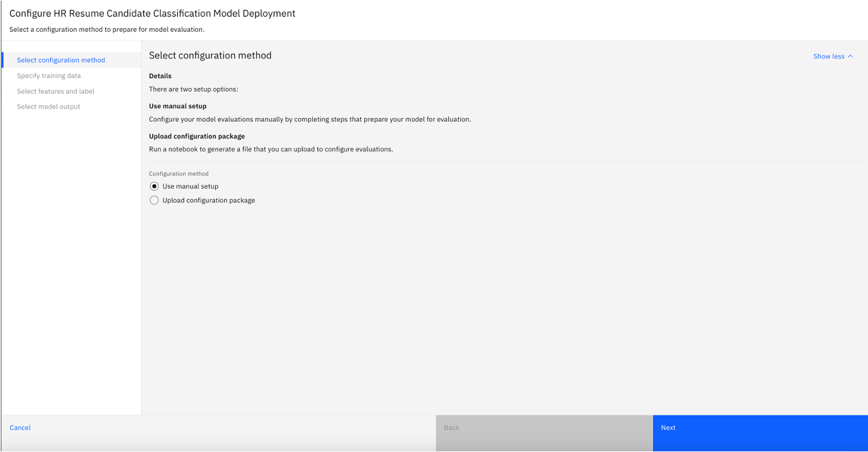Screen dimensions: 868x452
Task: Click the Show less link text
Action: (829, 57)
